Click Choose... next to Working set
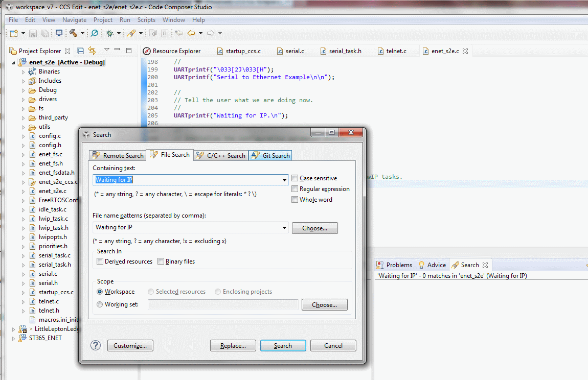 click(x=324, y=305)
